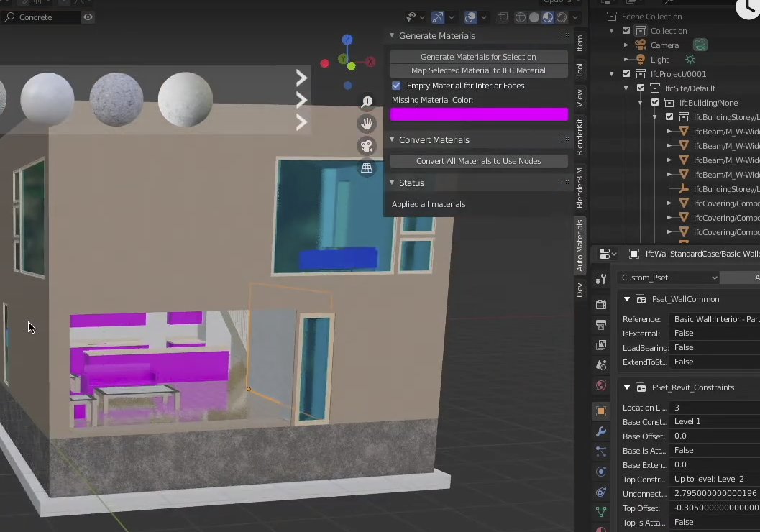The width and height of the screenshot is (760, 532).
Task: Click the Z axis on navigation gizmo
Action: 347,40
